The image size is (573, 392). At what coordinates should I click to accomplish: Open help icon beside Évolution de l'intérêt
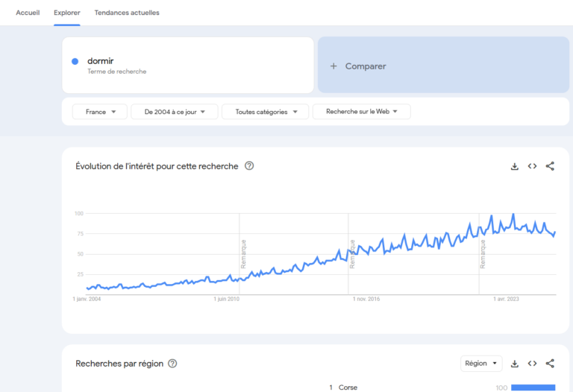pos(249,166)
